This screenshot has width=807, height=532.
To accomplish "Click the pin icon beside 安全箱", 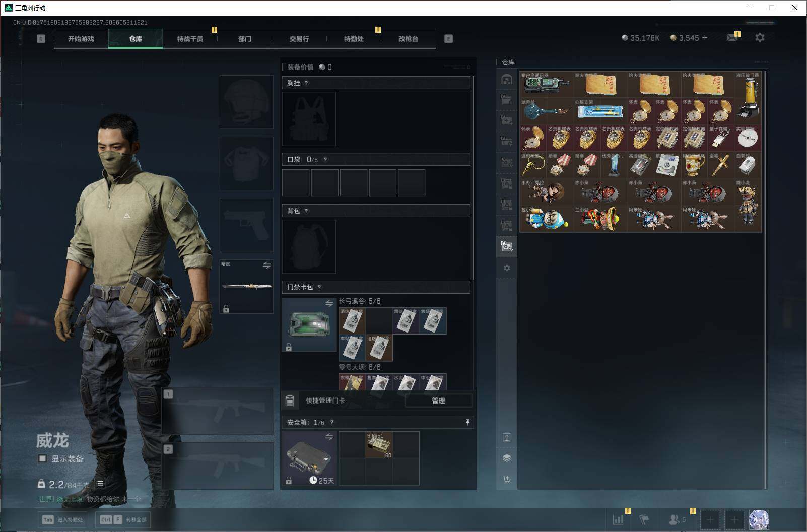I will [x=467, y=422].
